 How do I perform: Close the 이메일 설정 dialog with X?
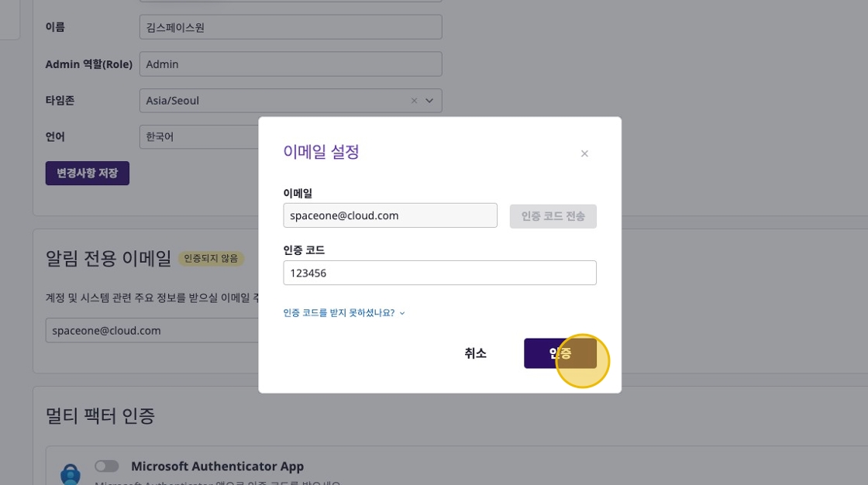584,153
